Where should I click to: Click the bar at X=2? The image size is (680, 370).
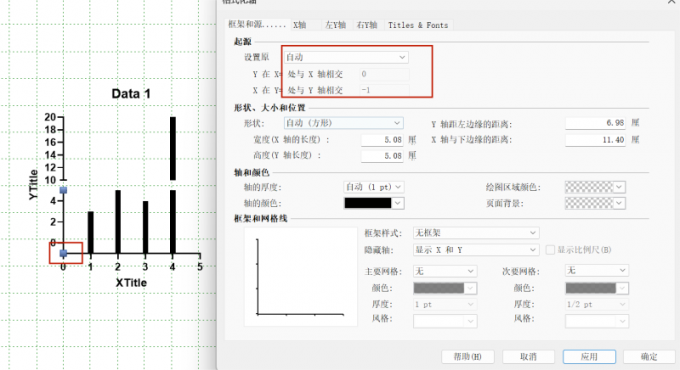tap(118, 222)
